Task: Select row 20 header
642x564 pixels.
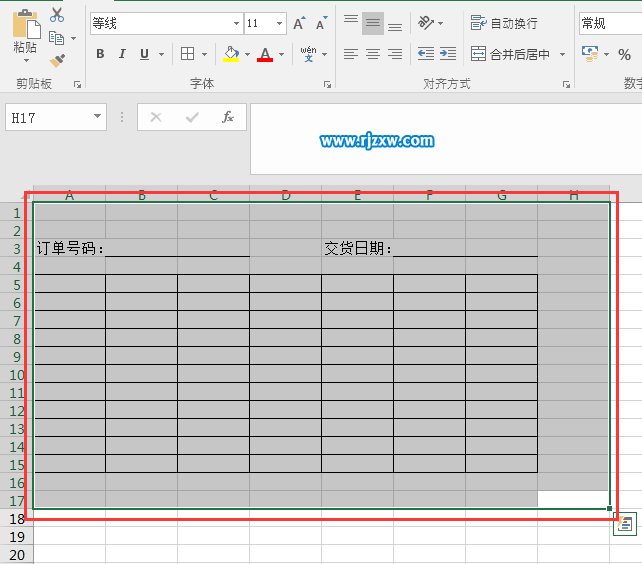Action: tap(16, 555)
